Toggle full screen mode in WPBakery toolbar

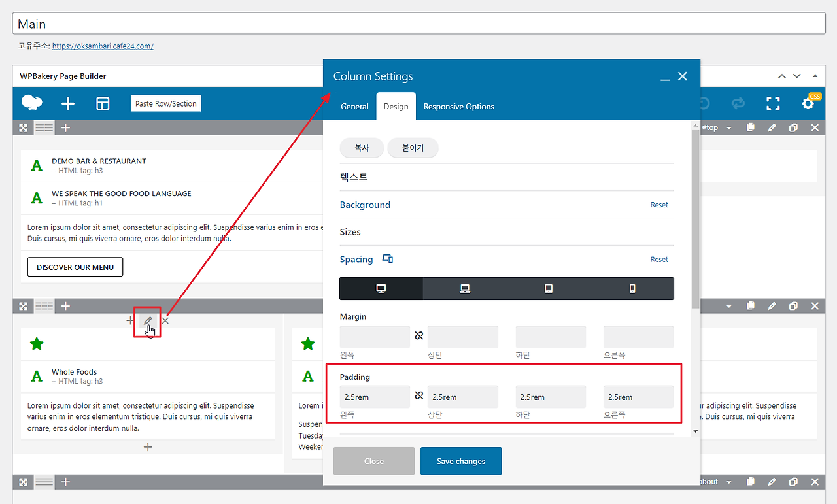[773, 103]
